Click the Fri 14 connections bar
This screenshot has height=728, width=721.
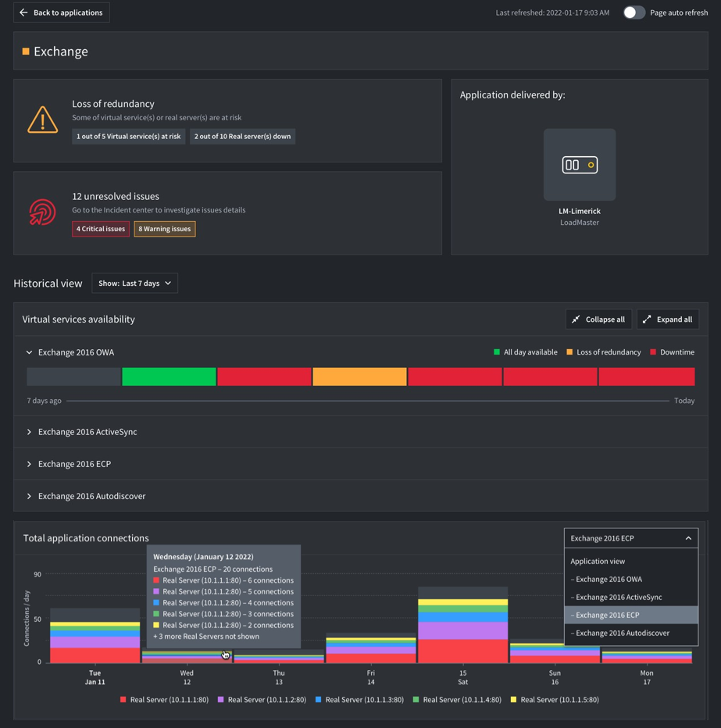coord(371,650)
